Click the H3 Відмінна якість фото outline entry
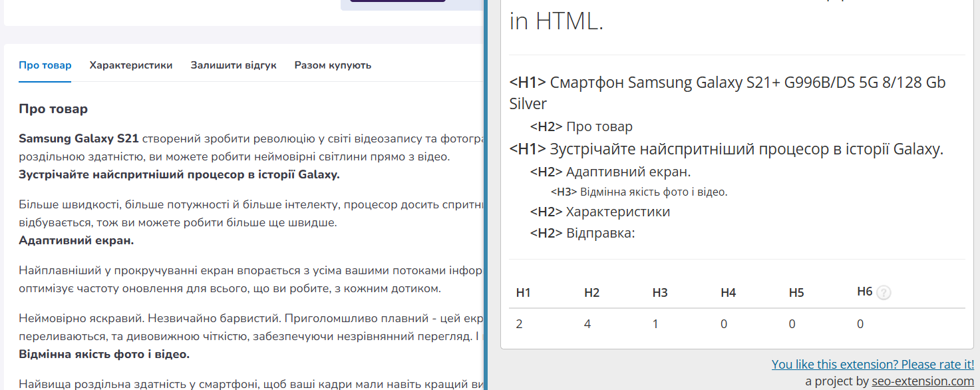The height and width of the screenshot is (390, 980). click(x=639, y=192)
